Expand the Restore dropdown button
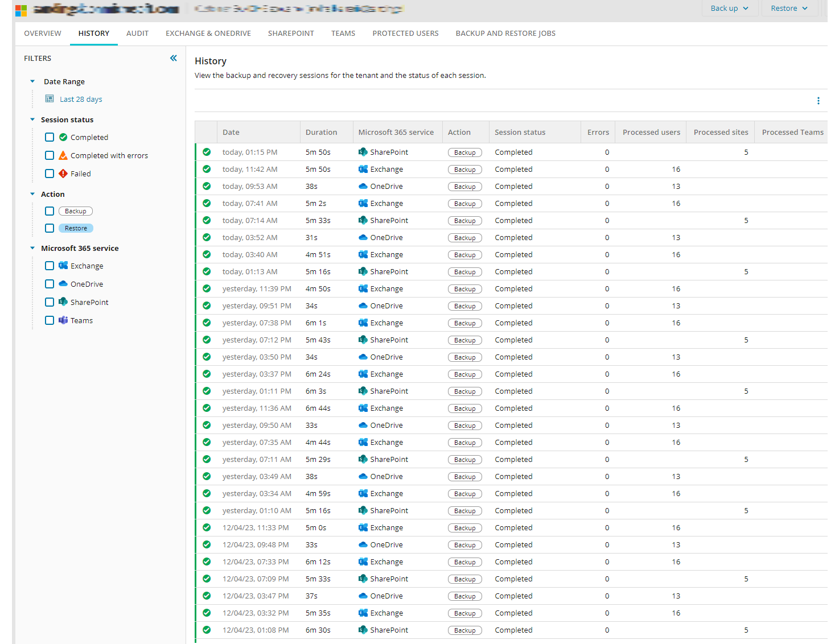Screen dimensions: 839x644 point(789,8)
